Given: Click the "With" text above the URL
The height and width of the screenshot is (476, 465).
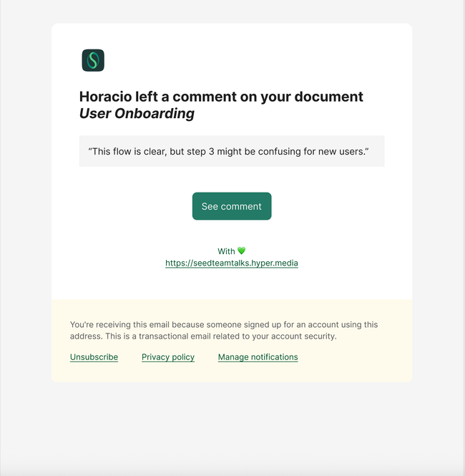Looking at the screenshot, I should coord(226,251).
